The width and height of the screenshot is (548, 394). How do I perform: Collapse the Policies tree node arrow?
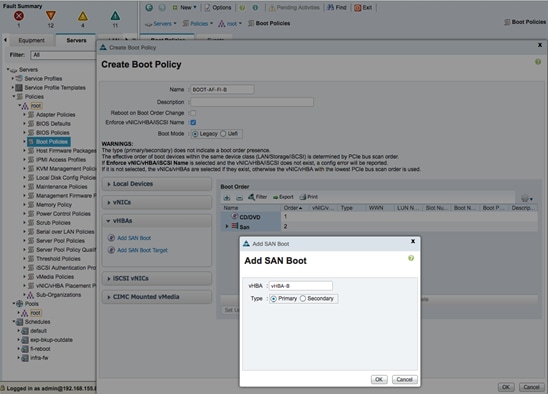click(14, 96)
